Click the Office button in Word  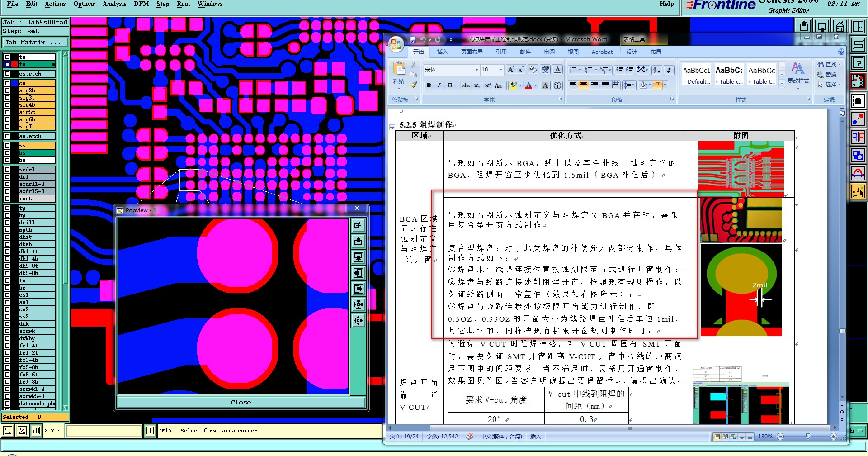click(396, 44)
